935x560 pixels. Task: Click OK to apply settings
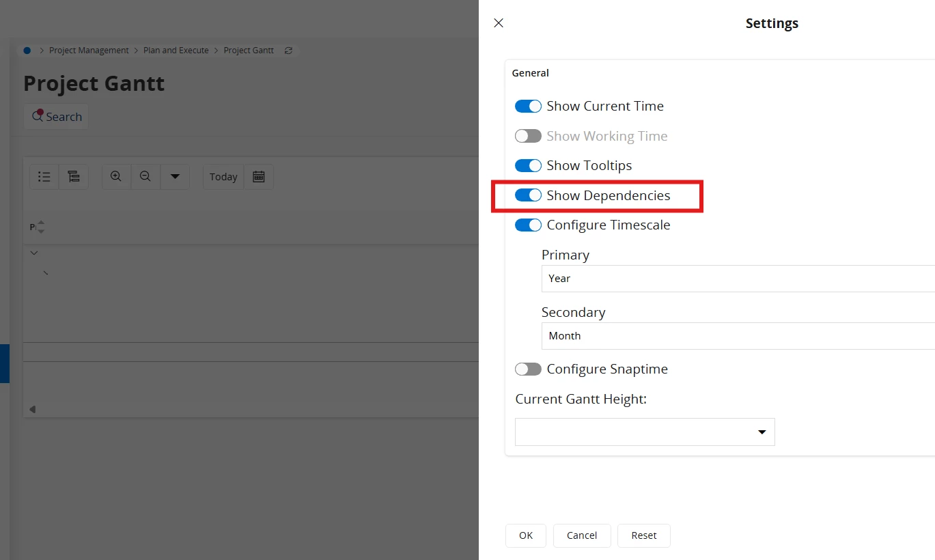tap(525, 535)
